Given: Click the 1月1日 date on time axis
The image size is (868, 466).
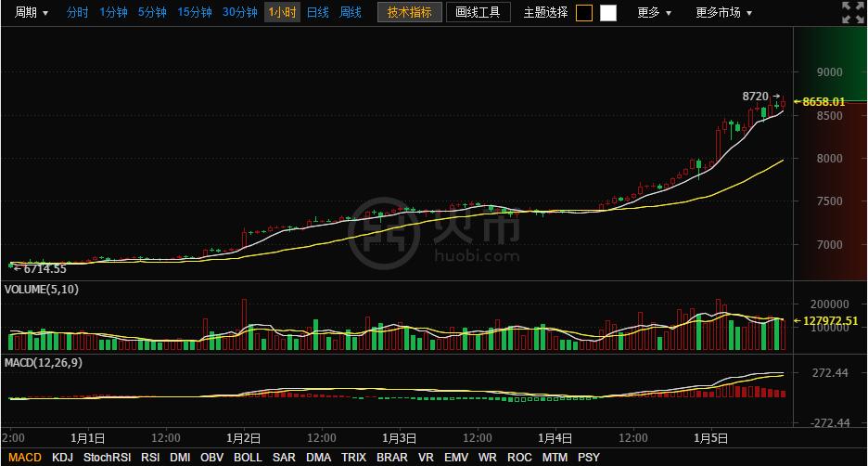Looking at the screenshot, I should click(x=87, y=438).
